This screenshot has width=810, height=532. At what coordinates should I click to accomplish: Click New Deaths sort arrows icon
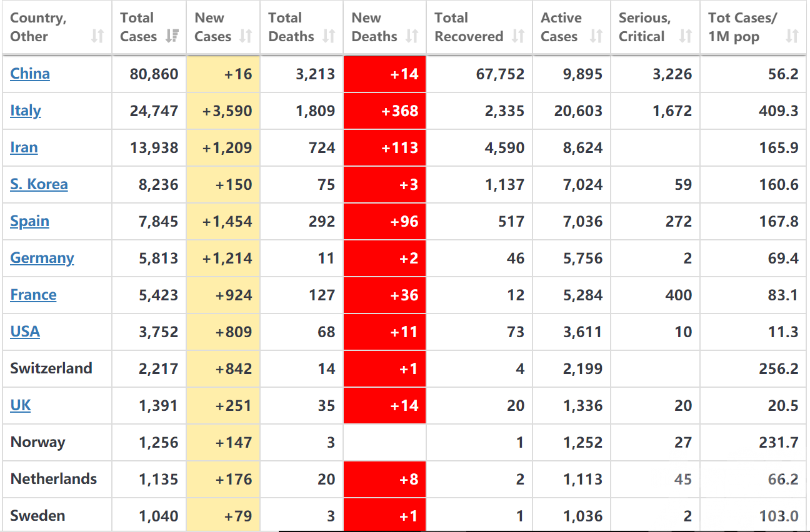pyautogui.click(x=412, y=36)
